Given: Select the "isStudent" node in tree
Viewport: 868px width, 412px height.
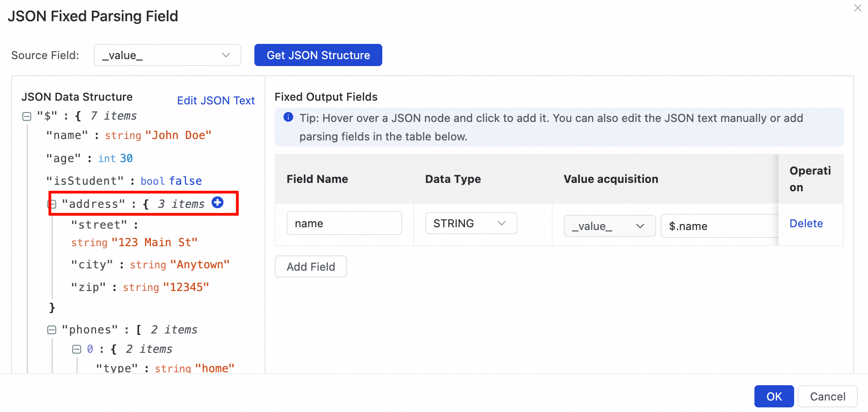Looking at the screenshot, I should 85,181.
